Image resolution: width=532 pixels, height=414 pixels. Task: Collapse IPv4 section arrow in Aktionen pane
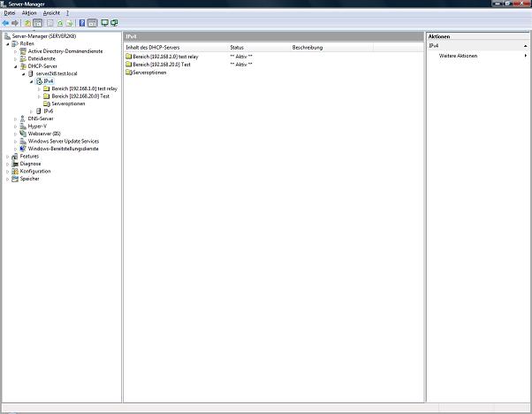click(525, 46)
